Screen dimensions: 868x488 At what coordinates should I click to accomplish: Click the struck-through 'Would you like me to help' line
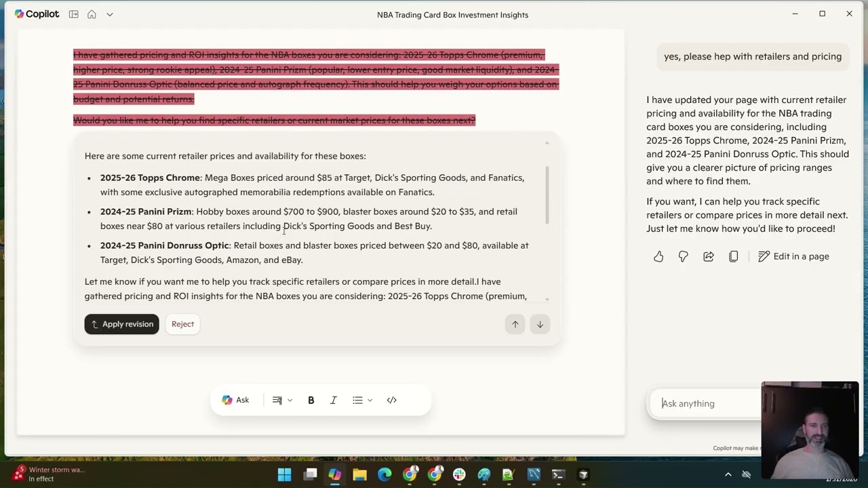[274, 120]
